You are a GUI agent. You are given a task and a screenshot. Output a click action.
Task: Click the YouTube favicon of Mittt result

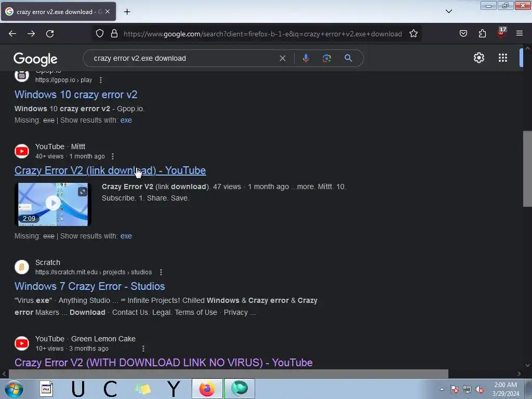[x=22, y=151]
